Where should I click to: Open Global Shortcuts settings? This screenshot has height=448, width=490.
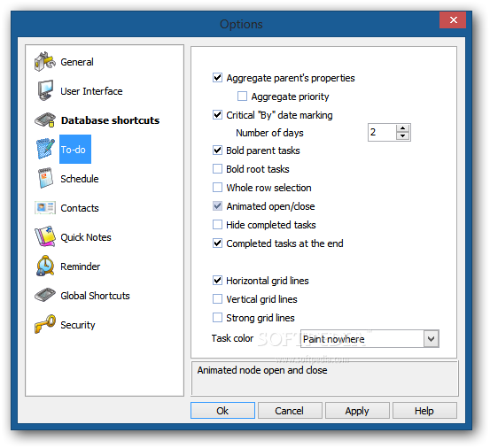pyautogui.click(x=95, y=296)
